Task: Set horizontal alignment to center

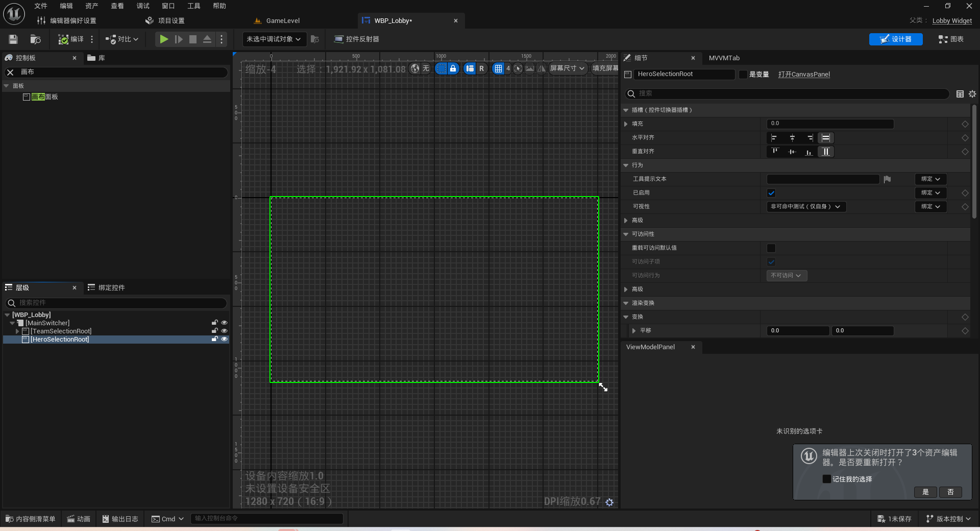Action: tap(792, 138)
